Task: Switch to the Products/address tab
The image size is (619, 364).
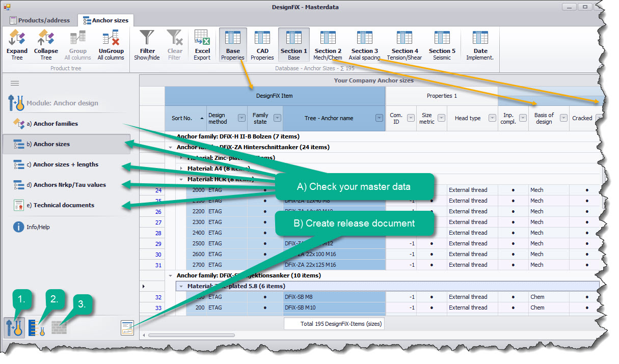Action: pos(41,20)
